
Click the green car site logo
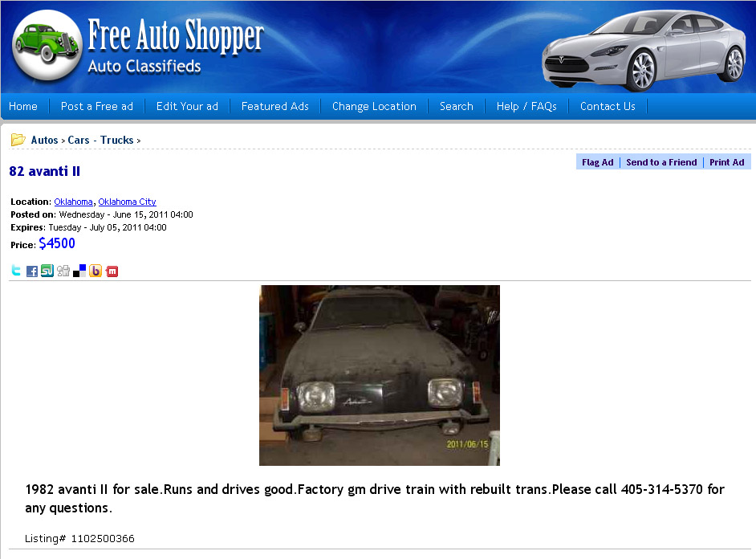tap(47, 44)
